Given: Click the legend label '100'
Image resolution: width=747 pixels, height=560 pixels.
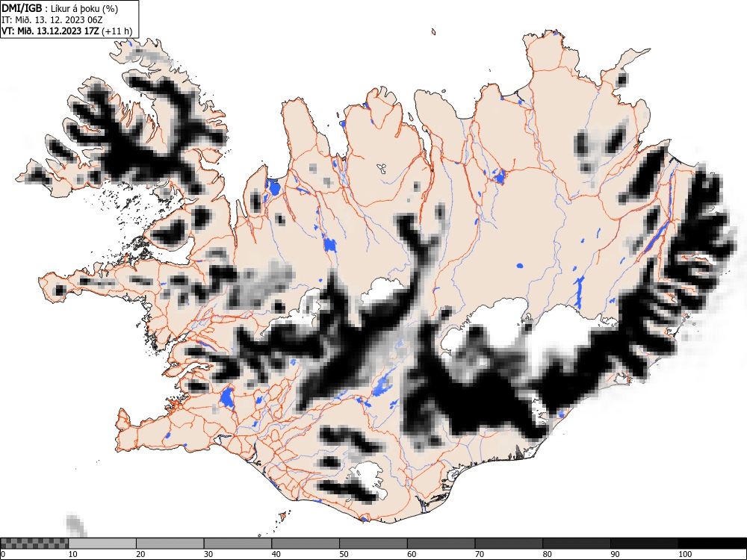Looking at the screenshot, I should click(x=684, y=554).
